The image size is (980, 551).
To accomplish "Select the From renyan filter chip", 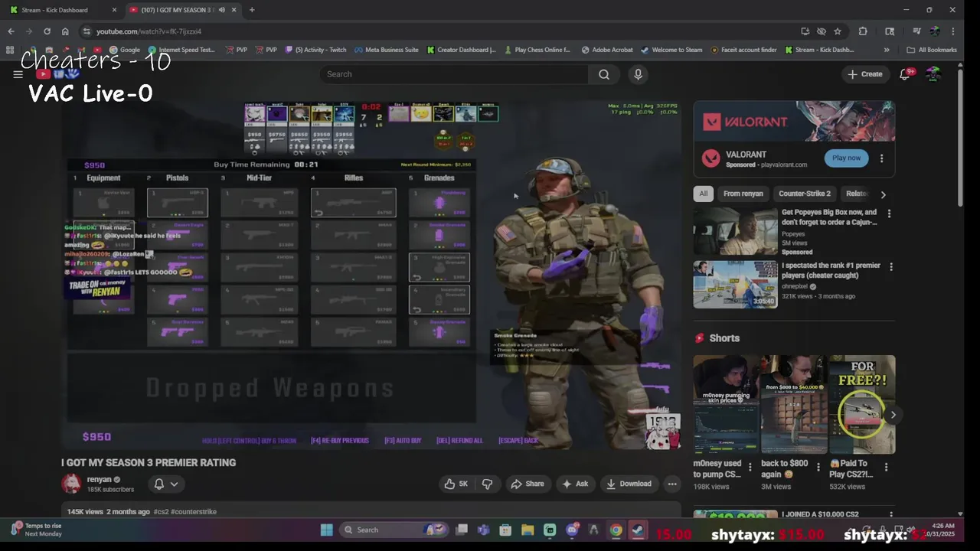I will 743,194.
